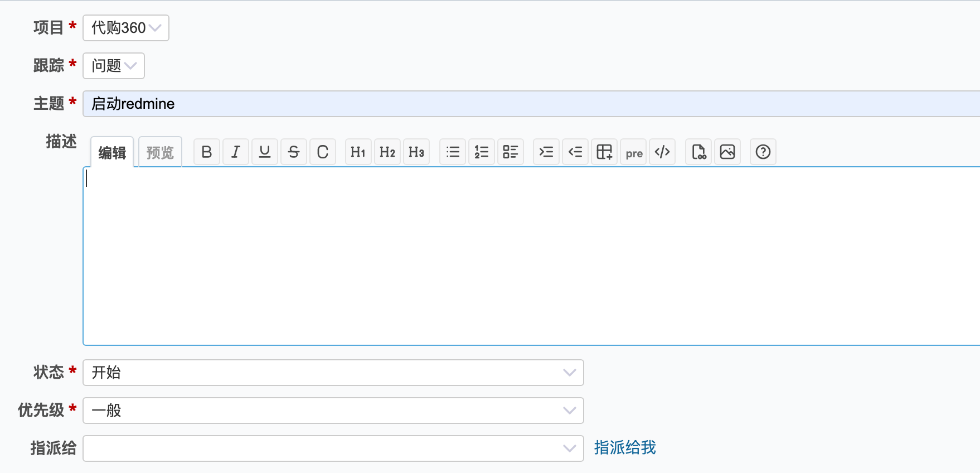This screenshot has height=473, width=980.
Task: Expand the 状态 dropdown showing 开始
Action: pyautogui.click(x=333, y=373)
